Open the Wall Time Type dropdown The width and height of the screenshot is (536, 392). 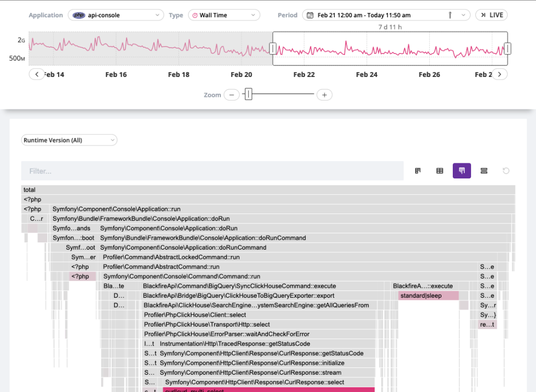[224, 15]
